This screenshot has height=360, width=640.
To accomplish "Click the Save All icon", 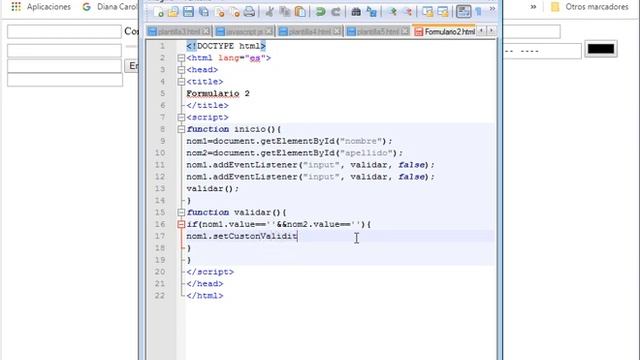I will (x=203, y=11).
